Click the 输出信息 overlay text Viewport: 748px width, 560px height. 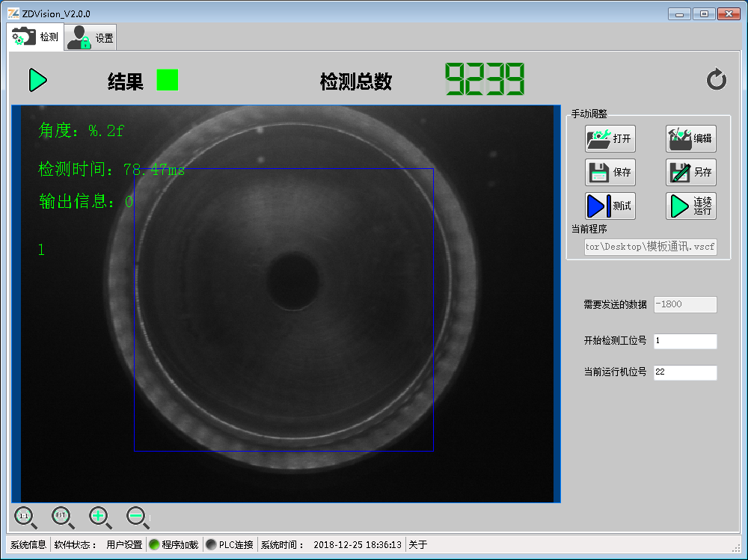click(86, 201)
